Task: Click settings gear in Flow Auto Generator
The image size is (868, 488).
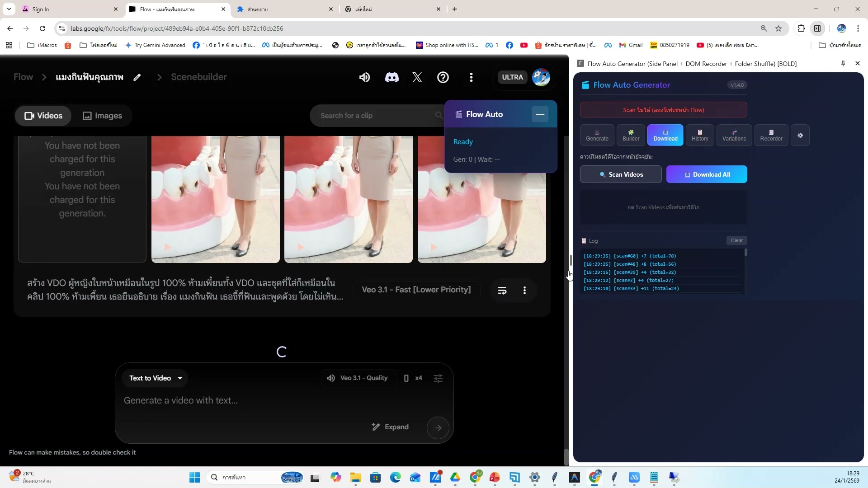Action: pyautogui.click(x=800, y=135)
